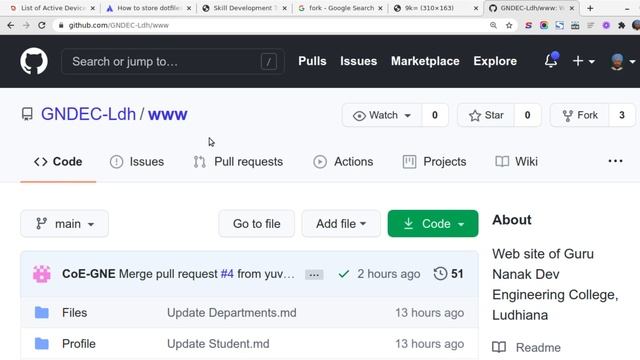The height and width of the screenshot is (360, 640).
Task: Click the GitHub Octocat logo
Action: pyautogui.click(x=34, y=61)
